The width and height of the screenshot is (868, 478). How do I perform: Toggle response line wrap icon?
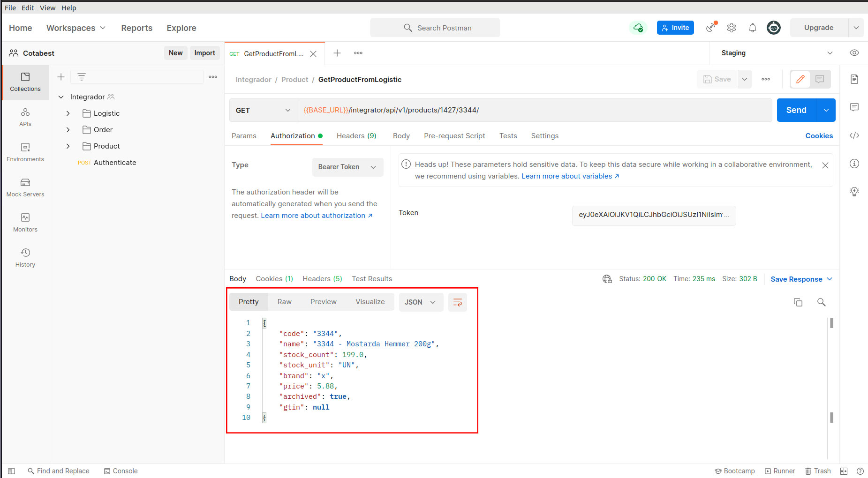click(458, 302)
